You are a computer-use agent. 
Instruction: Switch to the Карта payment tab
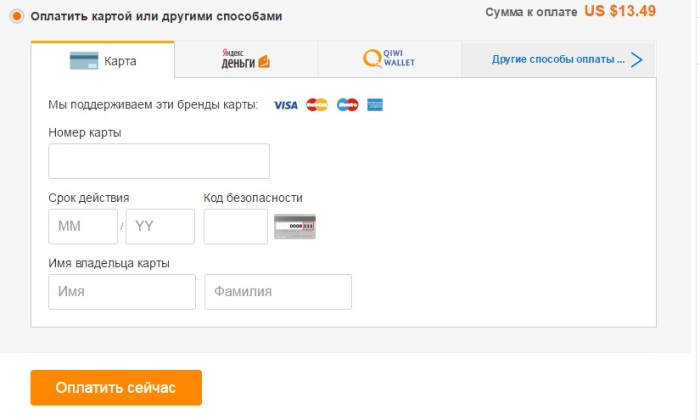[x=103, y=60]
